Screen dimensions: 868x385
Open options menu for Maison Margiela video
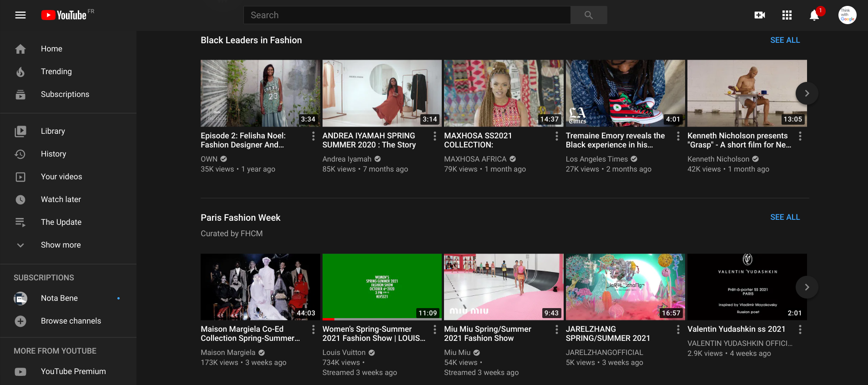[313, 329]
